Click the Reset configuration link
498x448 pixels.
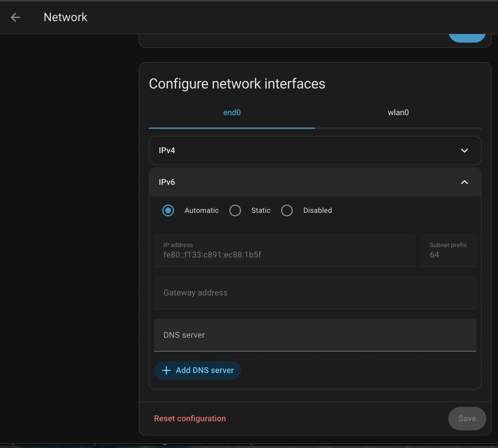190,419
